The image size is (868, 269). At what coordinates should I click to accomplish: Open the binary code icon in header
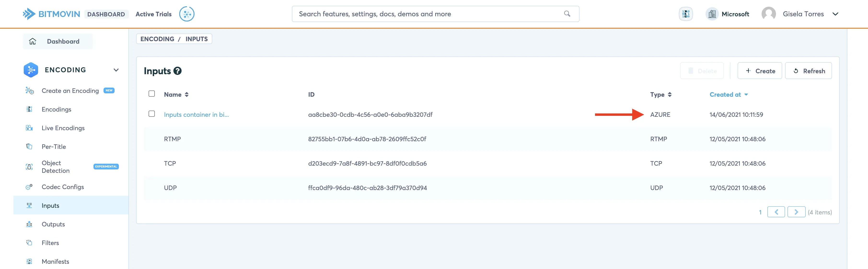click(686, 14)
